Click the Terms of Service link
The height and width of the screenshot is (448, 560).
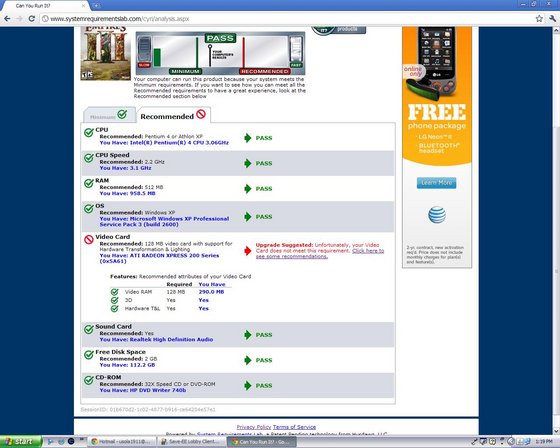pyautogui.click(x=294, y=427)
